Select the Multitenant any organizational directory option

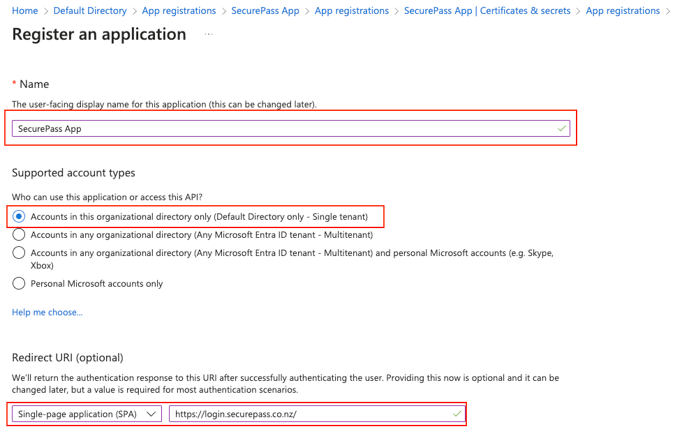19,235
